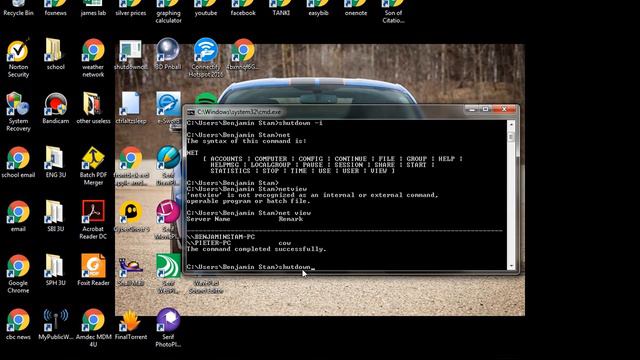640x360 pixels.
Task: Launch the 3D Pinball shortcut
Action: point(168,54)
